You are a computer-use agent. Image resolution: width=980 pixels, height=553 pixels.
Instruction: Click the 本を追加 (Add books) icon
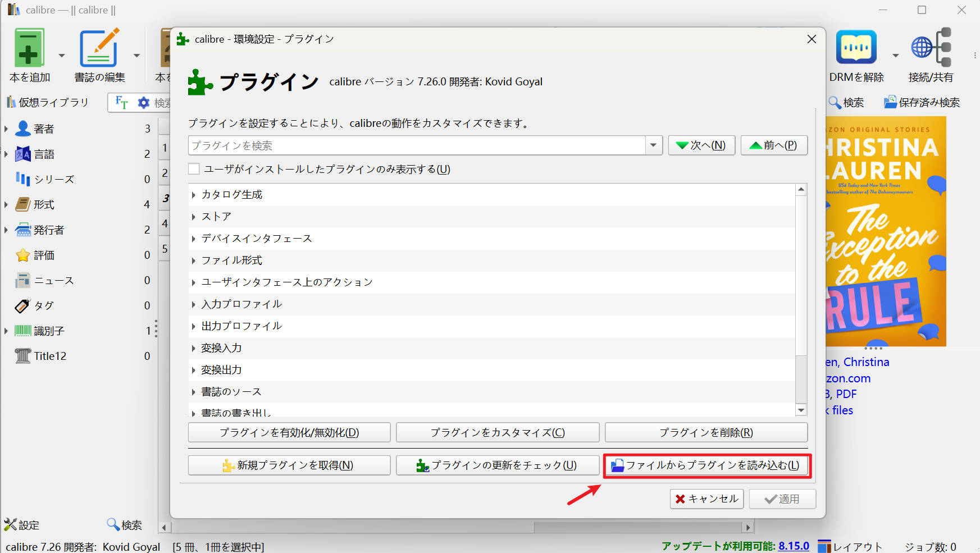click(x=29, y=48)
